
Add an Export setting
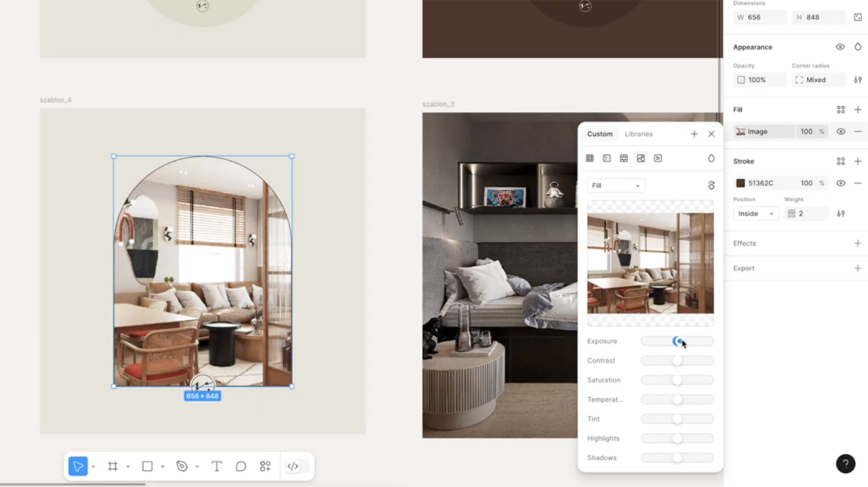tap(857, 268)
